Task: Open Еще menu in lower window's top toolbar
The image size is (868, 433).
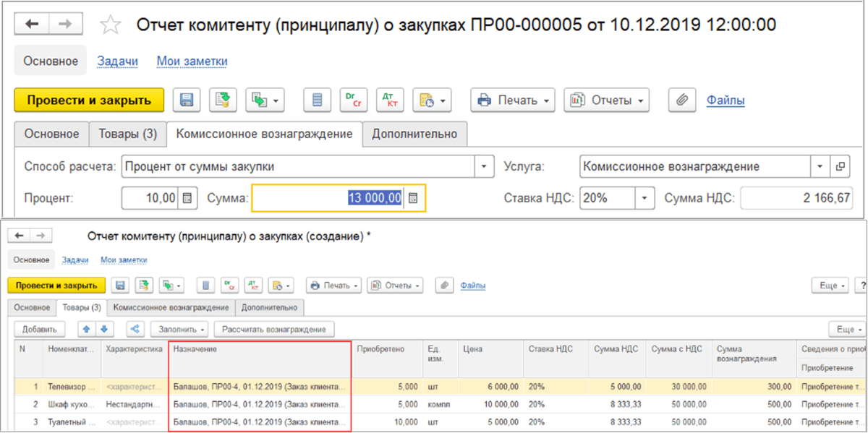Action: pyautogui.click(x=830, y=286)
